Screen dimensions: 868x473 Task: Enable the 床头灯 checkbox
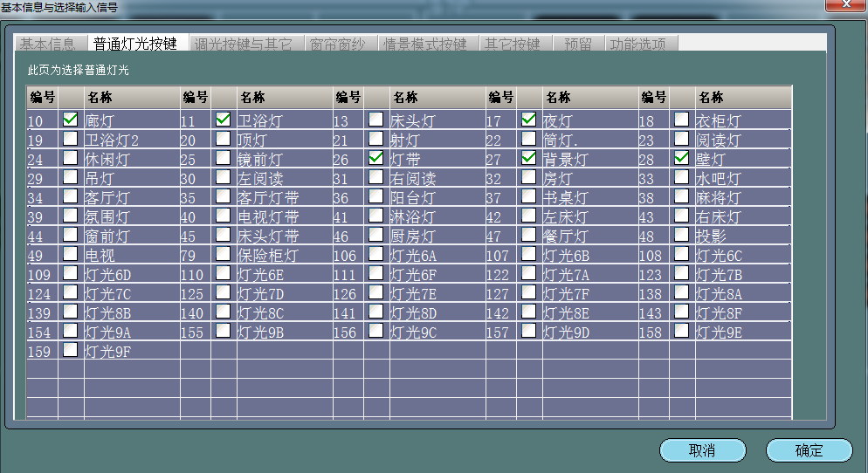375,120
